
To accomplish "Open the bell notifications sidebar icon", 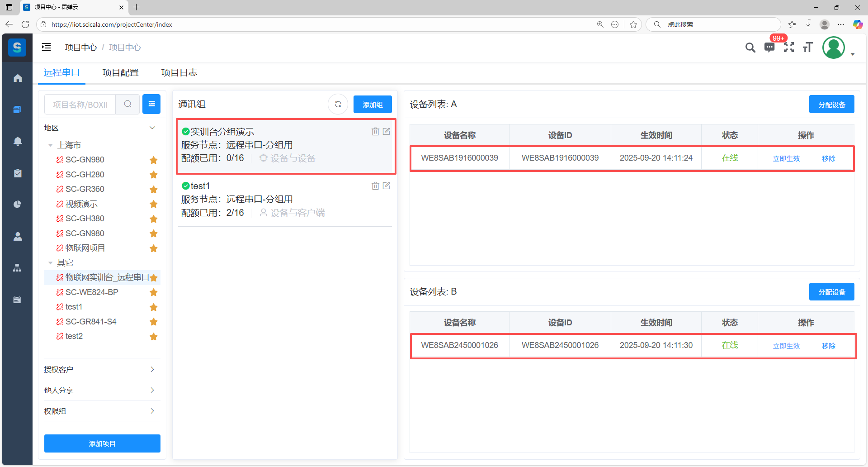I will tap(18, 141).
